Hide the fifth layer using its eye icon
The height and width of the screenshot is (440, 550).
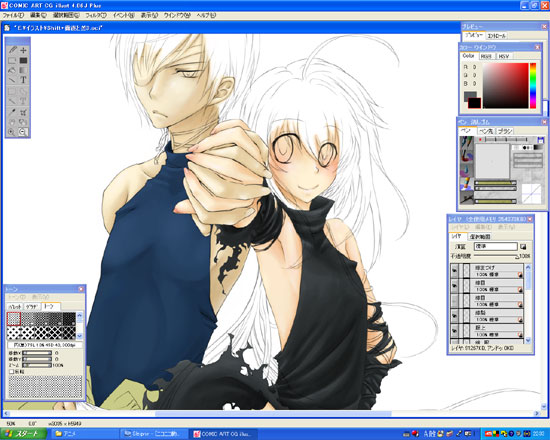(x=455, y=332)
